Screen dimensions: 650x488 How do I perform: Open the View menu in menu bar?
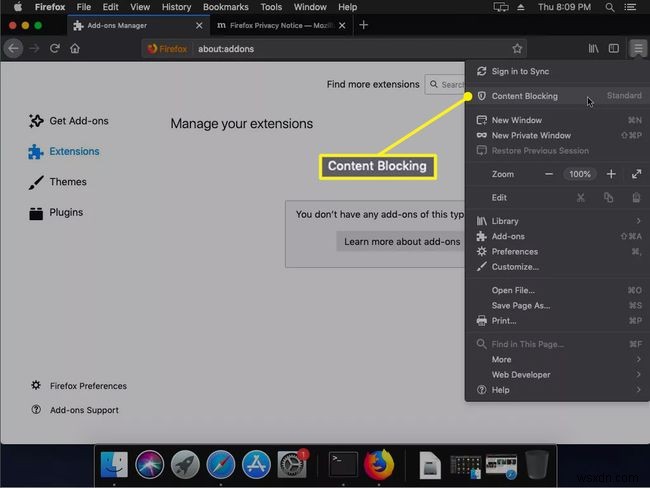[140, 7]
